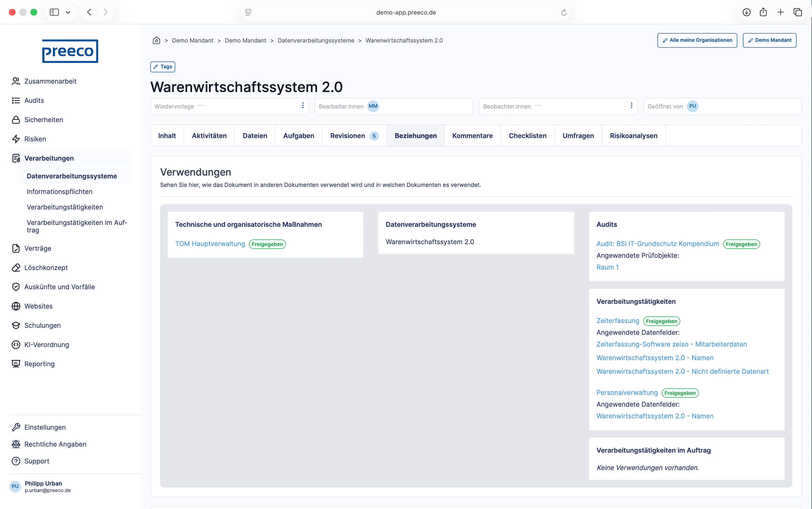This screenshot has width=812, height=509.
Task: Open the Revisionen tab
Action: (349, 136)
